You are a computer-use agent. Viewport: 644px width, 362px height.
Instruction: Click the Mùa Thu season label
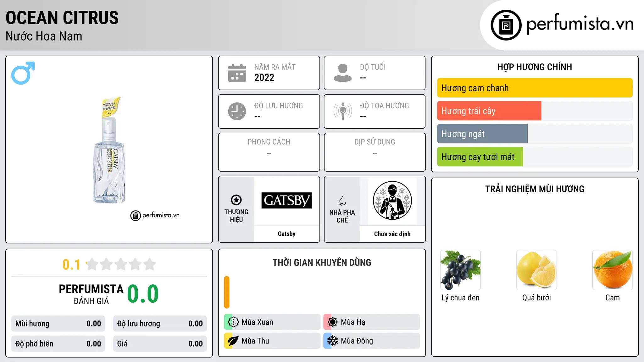click(255, 341)
